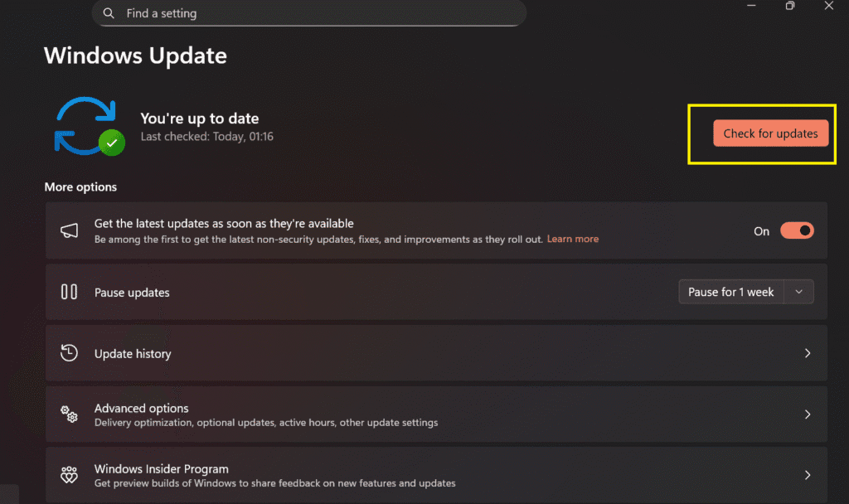Open Advanced options update settings
This screenshot has height=504, width=849.
tap(415, 414)
